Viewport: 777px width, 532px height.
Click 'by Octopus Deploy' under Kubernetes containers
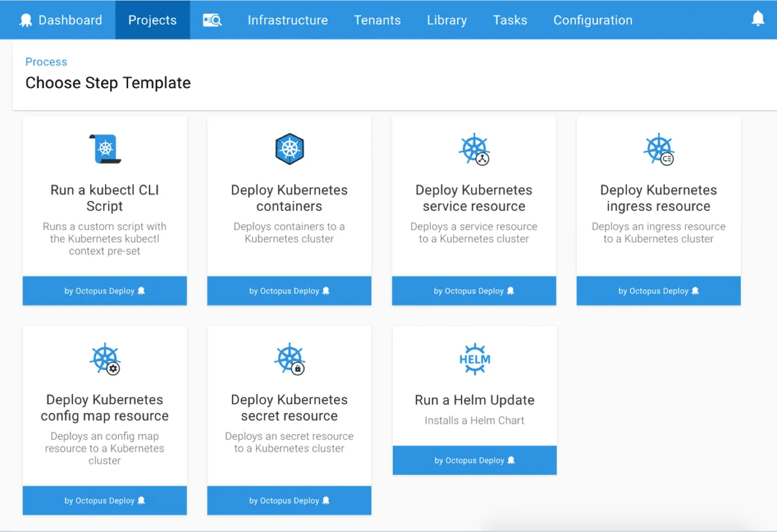(284, 291)
